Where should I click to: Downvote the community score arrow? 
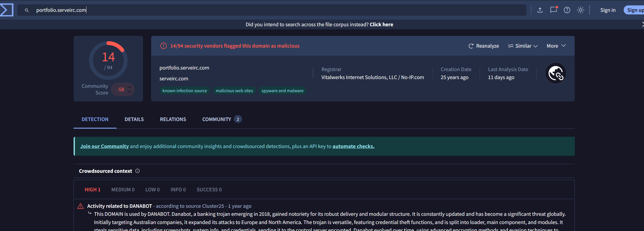coord(130,92)
